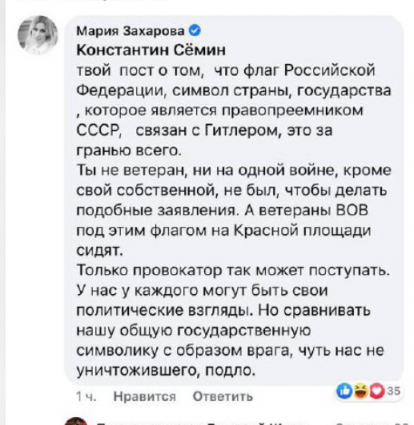The image size is (414, 425).
Task: Click the red heart reaction icon
Action: (377, 391)
